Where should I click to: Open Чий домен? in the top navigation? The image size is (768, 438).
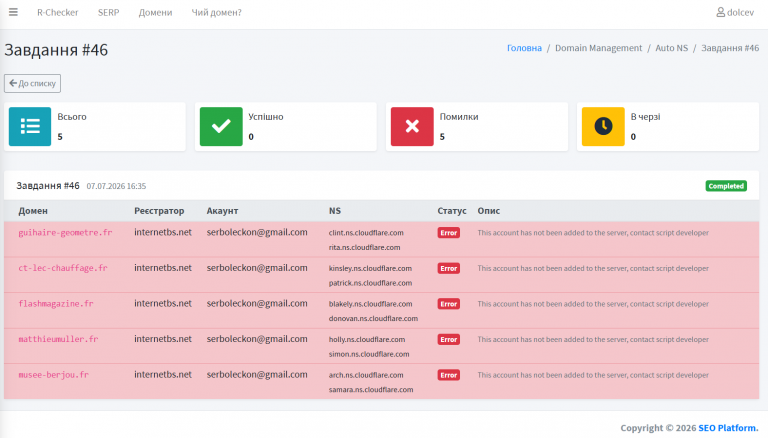[216, 12]
